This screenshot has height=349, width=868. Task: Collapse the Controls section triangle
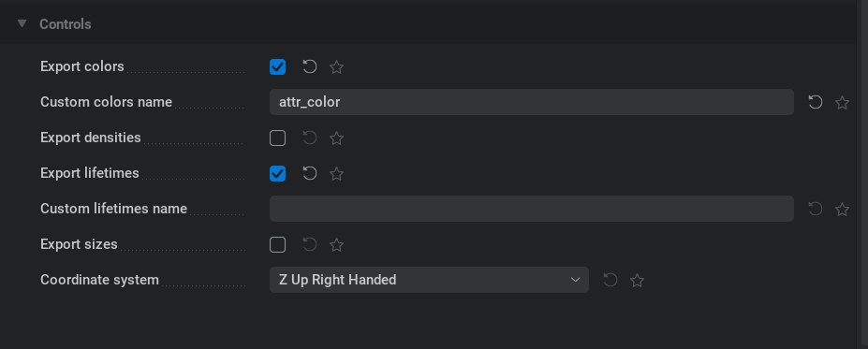tap(22, 23)
